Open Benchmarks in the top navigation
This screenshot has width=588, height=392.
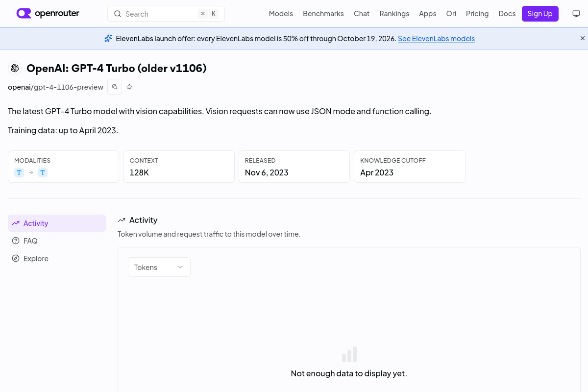point(323,14)
